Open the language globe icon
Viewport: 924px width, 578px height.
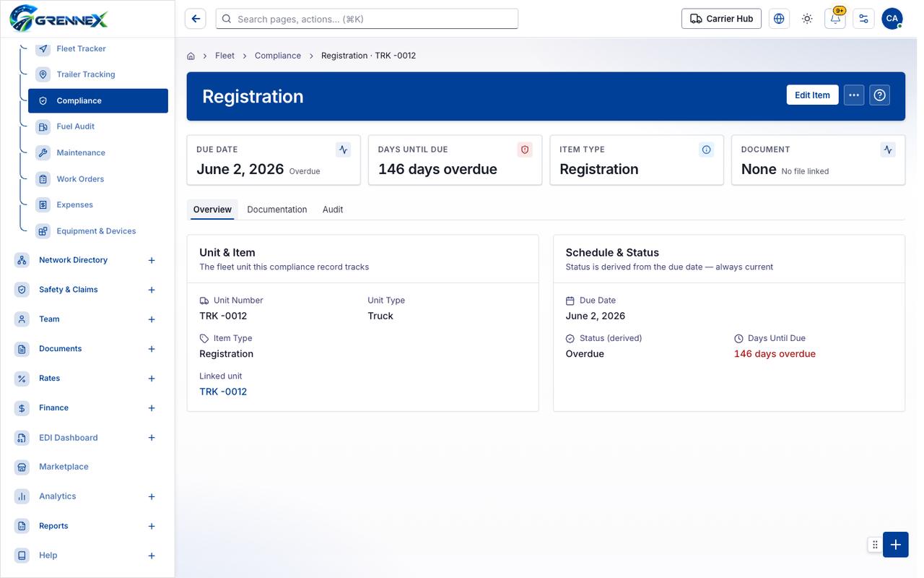[x=779, y=19]
